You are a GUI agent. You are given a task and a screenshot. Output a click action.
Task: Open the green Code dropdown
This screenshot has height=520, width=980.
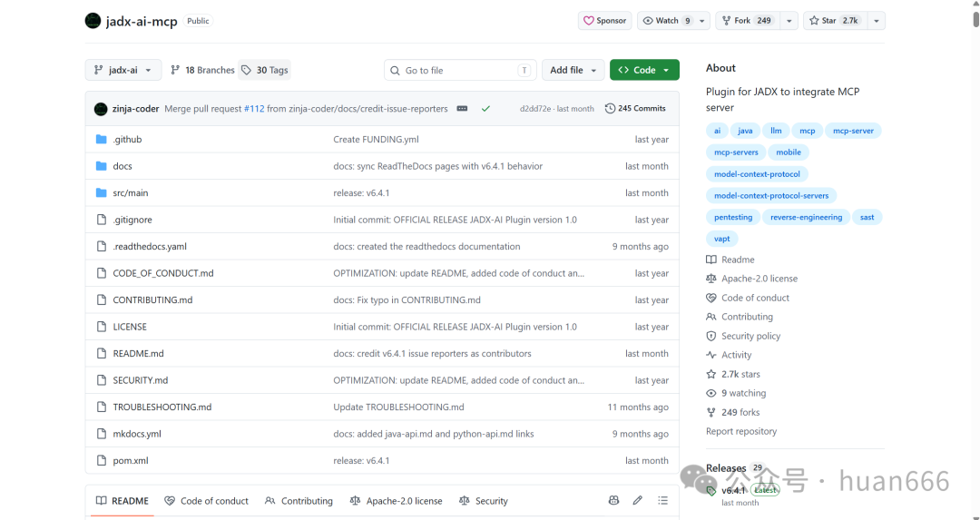[644, 70]
